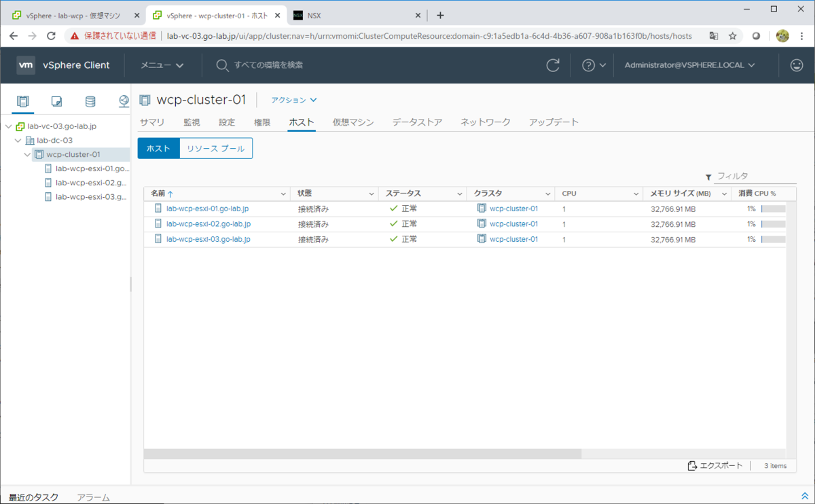Viewport: 815px width, 504px height.
Task: Open the 状態 column filter chevron
Action: tap(372, 194)
